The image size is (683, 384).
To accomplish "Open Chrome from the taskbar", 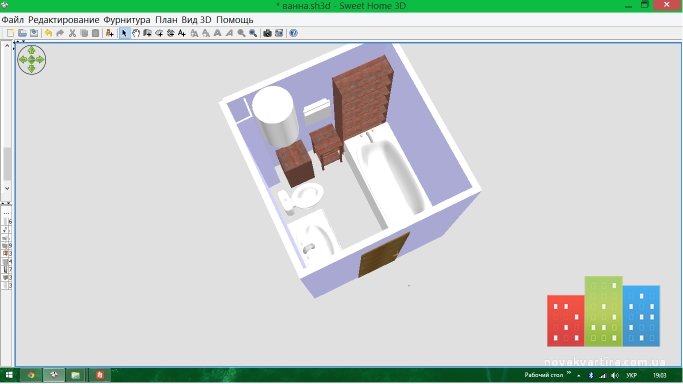I will pos(31,375).
